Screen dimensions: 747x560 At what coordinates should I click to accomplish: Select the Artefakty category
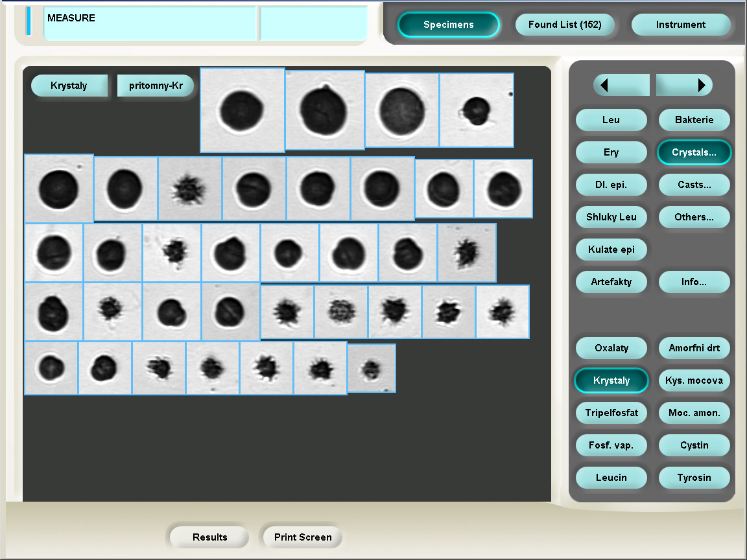pos(611,282)
